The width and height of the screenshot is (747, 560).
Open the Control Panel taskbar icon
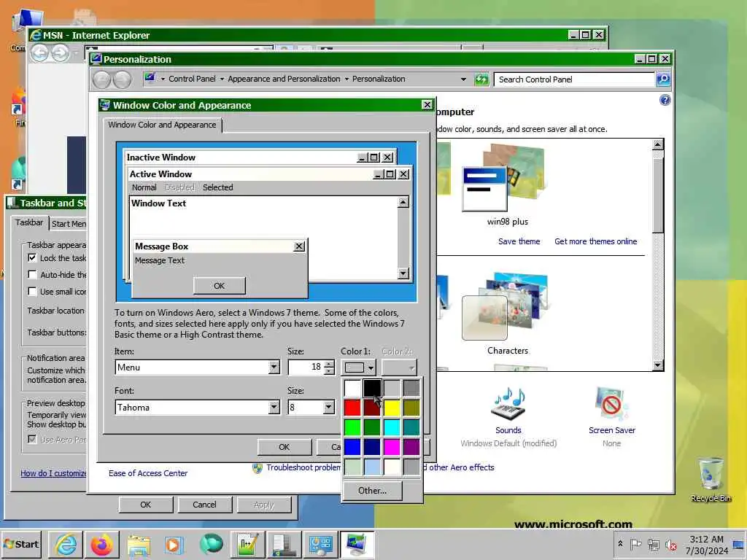point(321,544)
